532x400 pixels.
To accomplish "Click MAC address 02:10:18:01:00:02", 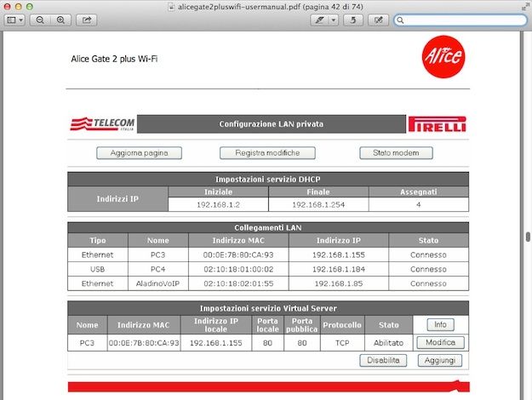I will tap(238, 270).
